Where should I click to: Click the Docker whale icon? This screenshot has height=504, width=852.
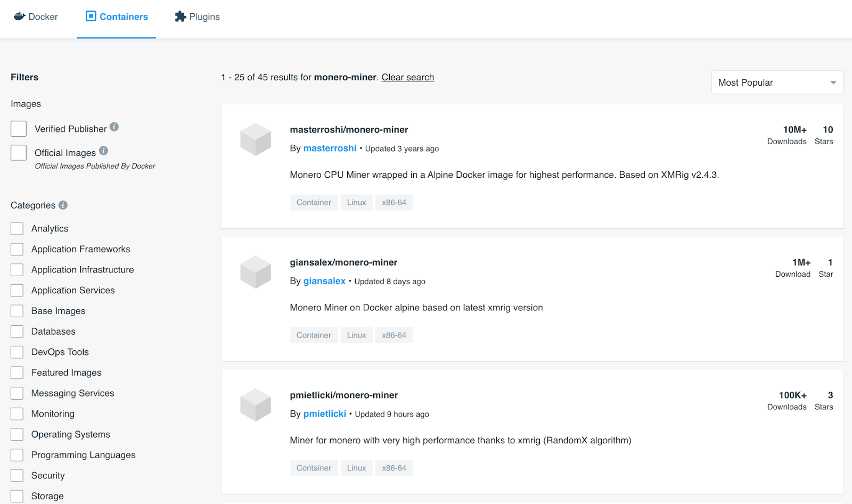(20, 16)
